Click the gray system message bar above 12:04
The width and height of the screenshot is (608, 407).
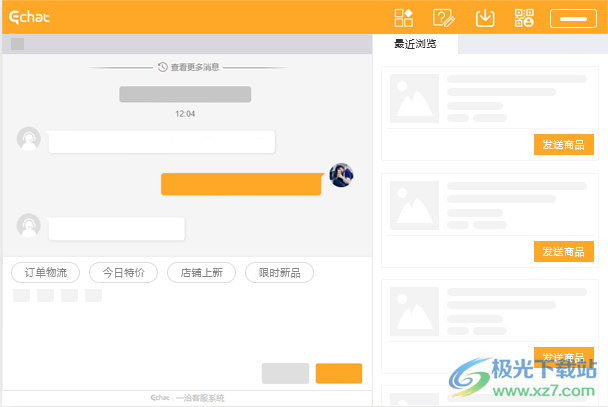185,94
